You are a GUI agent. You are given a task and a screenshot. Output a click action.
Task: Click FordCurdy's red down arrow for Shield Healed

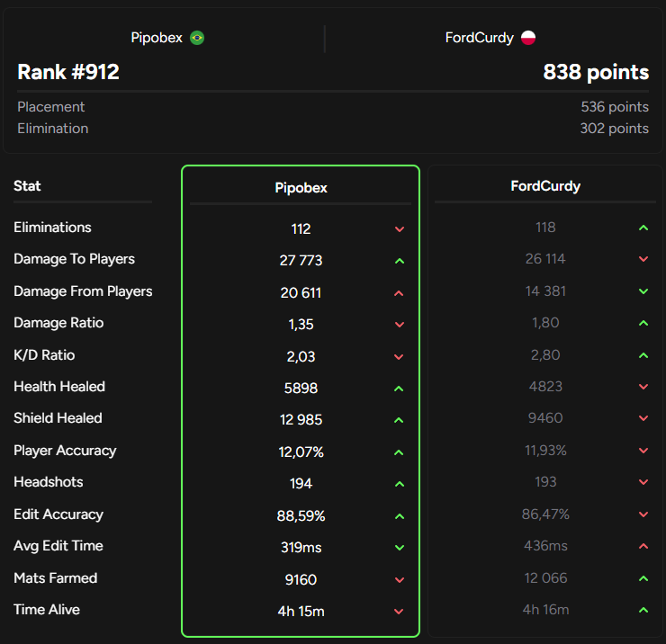(643, 418)
